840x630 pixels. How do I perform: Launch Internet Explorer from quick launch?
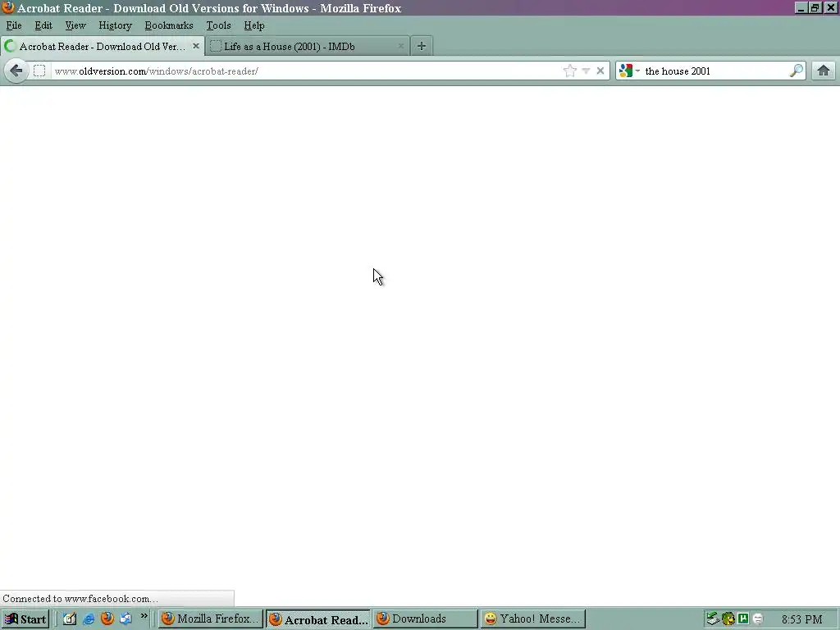coord(89,619)
